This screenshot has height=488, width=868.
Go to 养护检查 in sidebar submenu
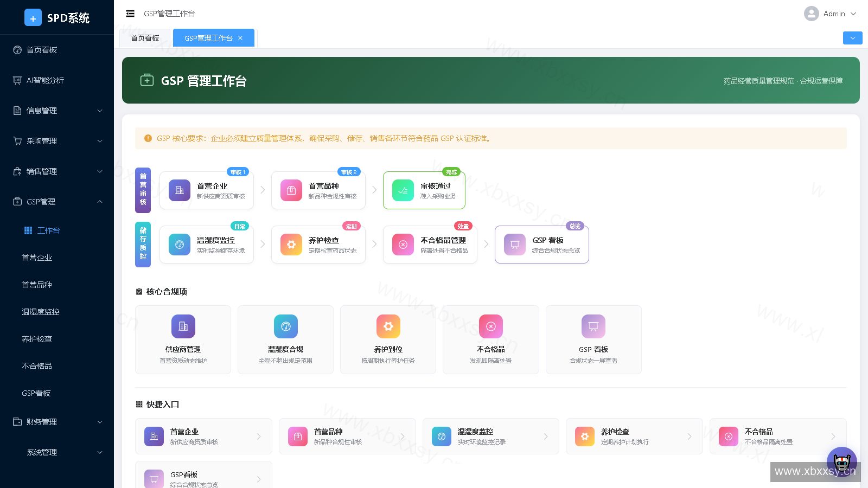coord(57,339)
